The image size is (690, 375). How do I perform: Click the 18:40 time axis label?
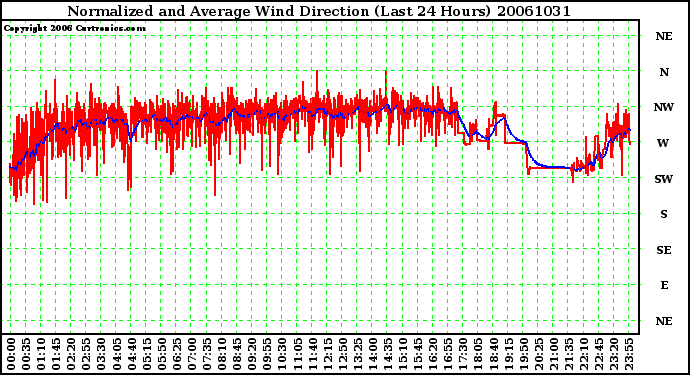point(494,354)
